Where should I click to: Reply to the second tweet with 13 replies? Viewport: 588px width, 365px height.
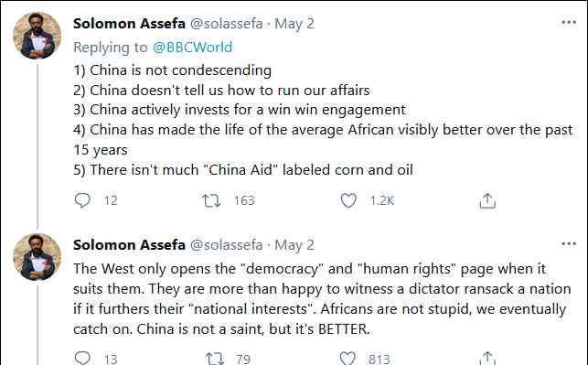click(x=82, y=358)
